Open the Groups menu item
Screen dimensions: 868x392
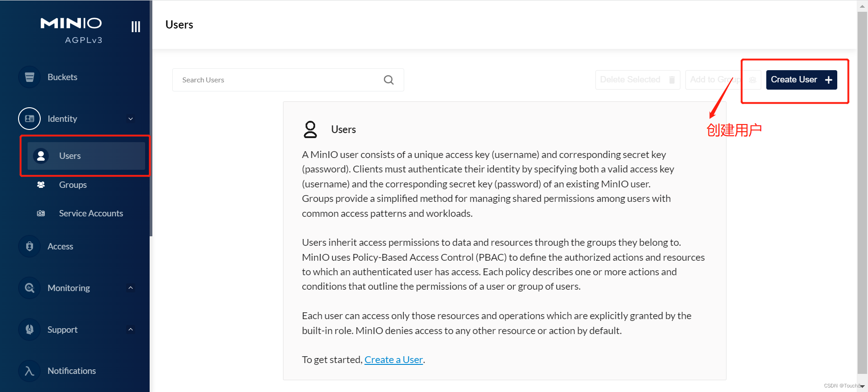pos(73,185)
